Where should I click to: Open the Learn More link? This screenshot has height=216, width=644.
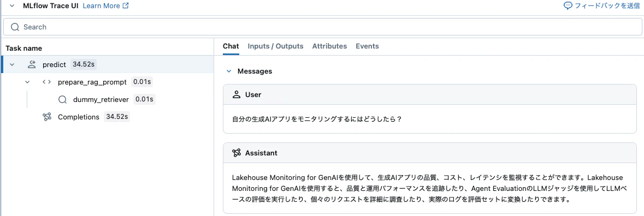click(x=102, y=6)
